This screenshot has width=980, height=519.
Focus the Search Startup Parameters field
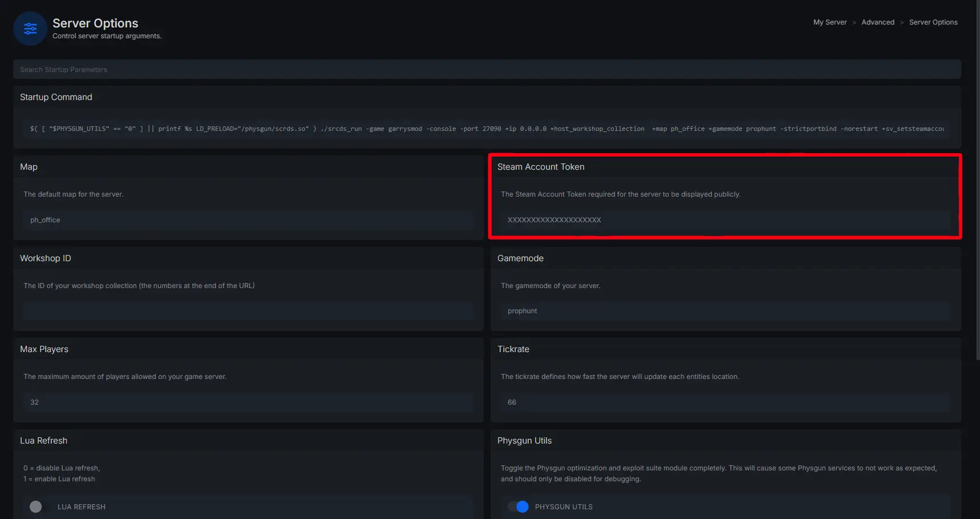(487, 70)
